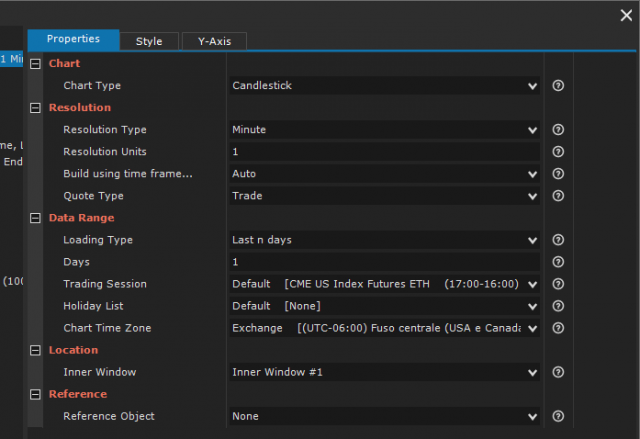Open the Inner Window #1 dropdown
Image resolution: width=640 pixels, height=439 pixels.
[x=385, y=372]
